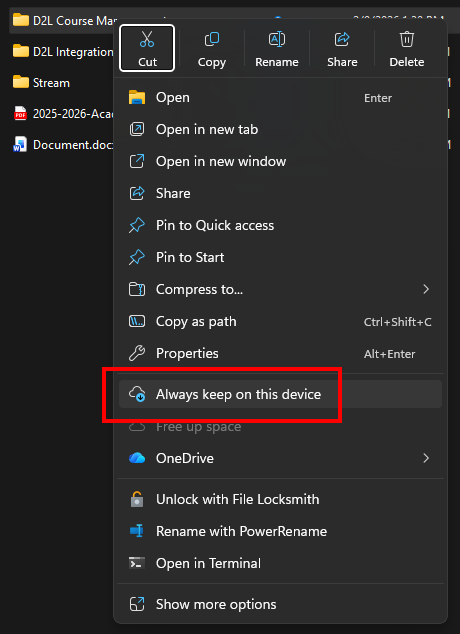Choose Open in Terminal
The height and width of the screenshot is (634, 460).
(x=280, y=563)
